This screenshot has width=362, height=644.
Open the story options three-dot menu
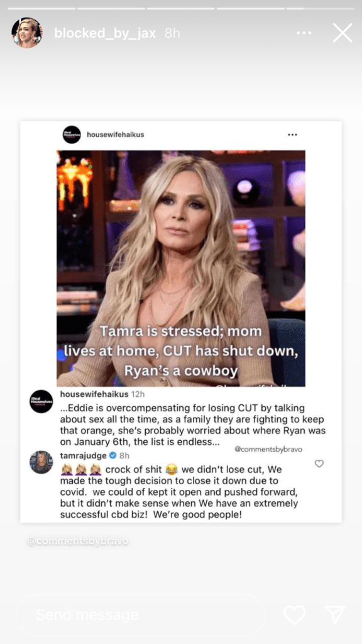click(x=304, y=33)
